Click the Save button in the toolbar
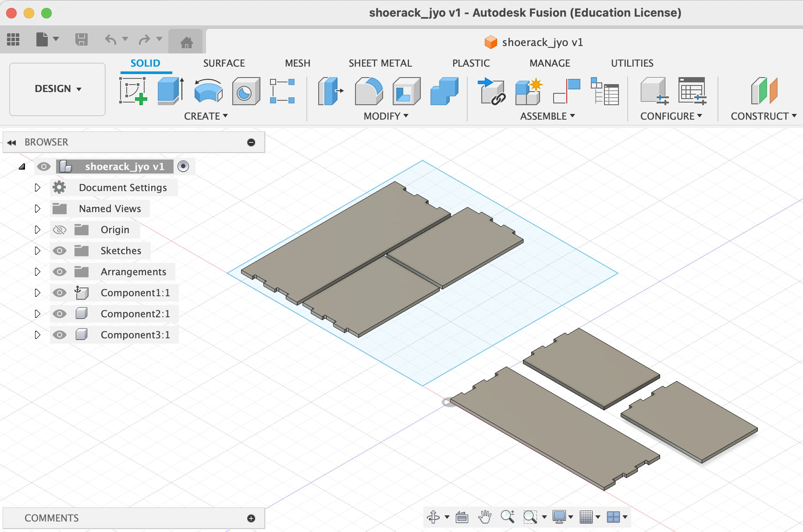The image size is (803, 532). [82, 39]
